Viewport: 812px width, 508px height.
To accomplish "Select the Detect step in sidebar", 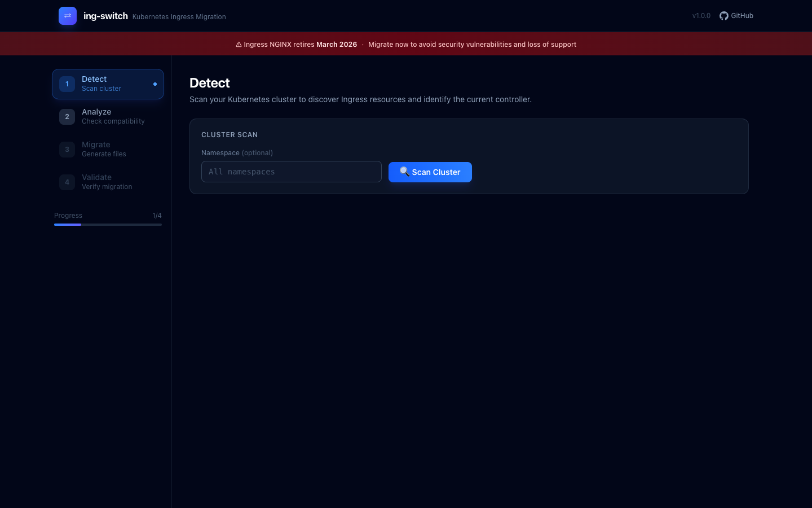I will 108,84.
